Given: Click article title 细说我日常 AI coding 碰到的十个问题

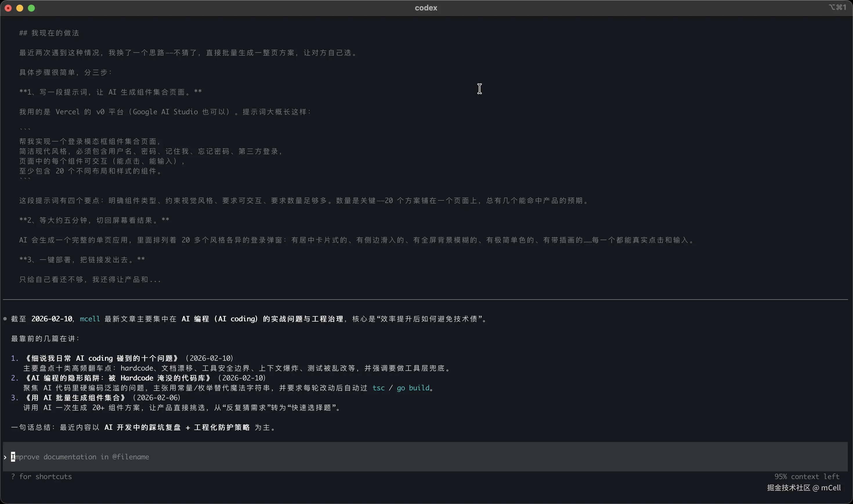Looking at the screenshot, I should (102, 358).
